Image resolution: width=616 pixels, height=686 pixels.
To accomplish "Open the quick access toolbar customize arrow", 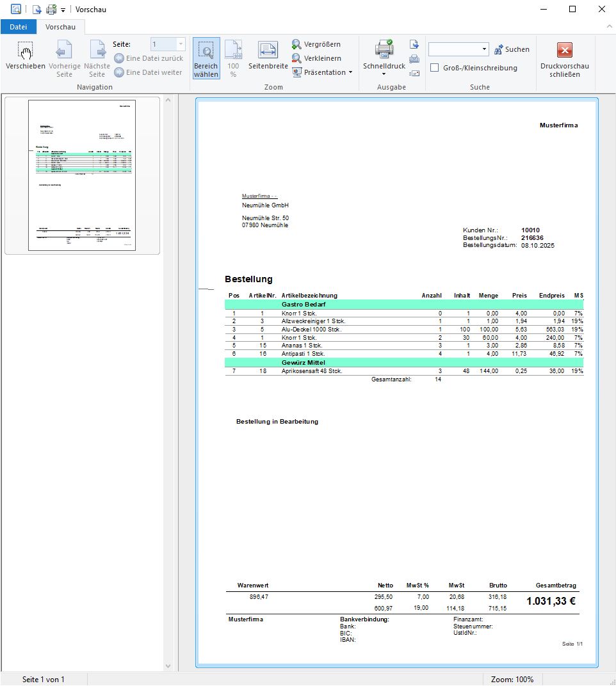I will click(63, 10).
